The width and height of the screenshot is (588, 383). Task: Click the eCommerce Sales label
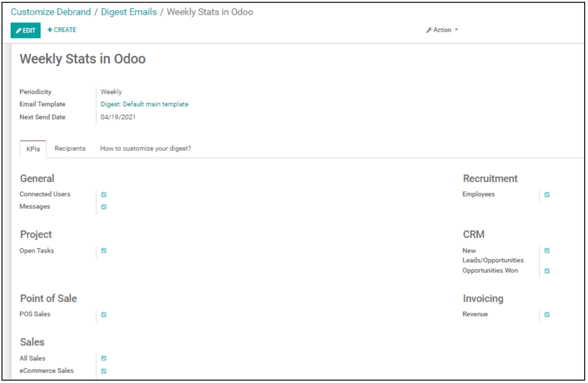(x=47, y=371)
